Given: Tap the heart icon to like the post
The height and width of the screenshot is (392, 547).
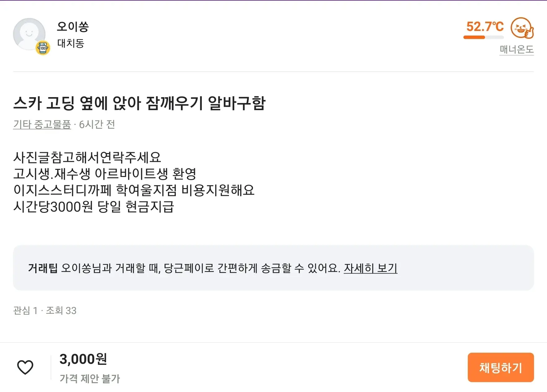Looking at the screenshot, I should point(25,367).
